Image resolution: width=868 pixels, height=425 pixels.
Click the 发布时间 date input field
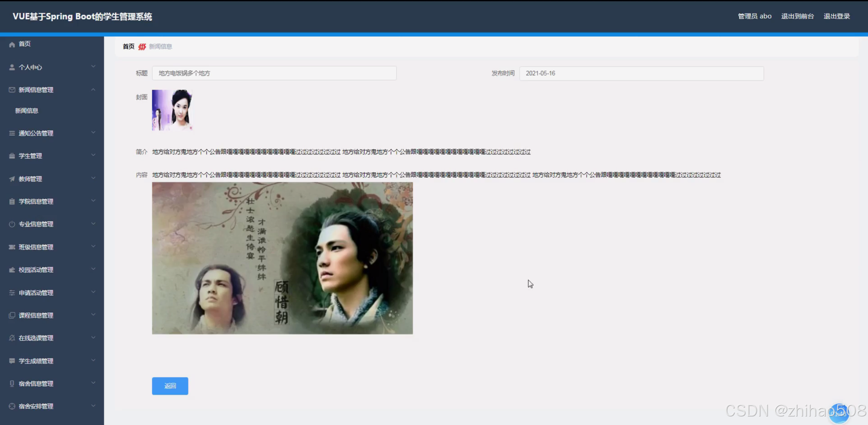coord(641,73)
